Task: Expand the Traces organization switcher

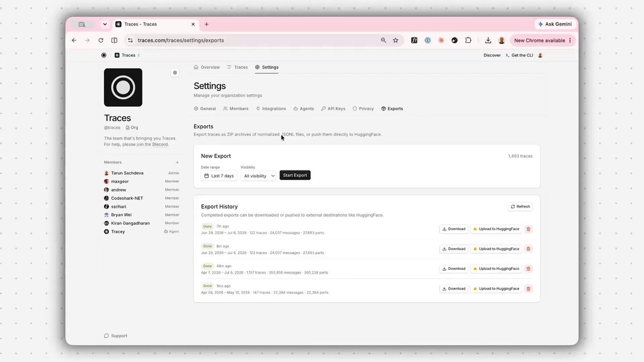Action: (x=127, y=55)
